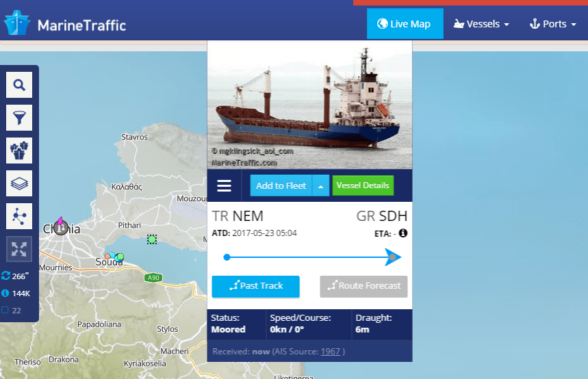Image resolution: width=588 pixels, height=379 pixels.
Task: Open the map layers panel
Action: (19, 184)
